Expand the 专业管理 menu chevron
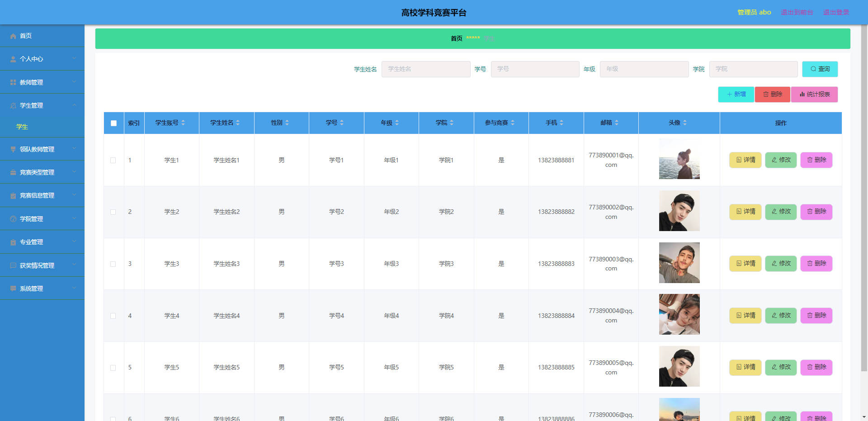The height and width of the screenshot is (421, 868). tap(74, 241)
